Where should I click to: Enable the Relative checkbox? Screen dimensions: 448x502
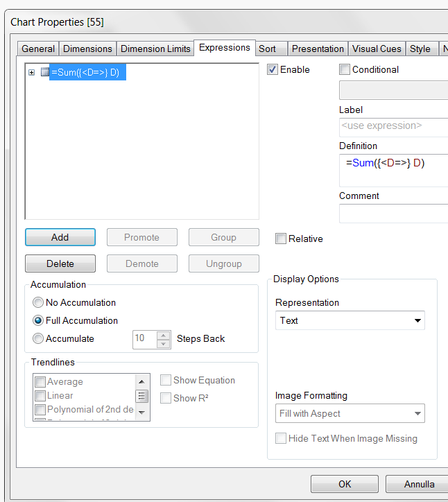pyautogui.click(x=281, y=239)
